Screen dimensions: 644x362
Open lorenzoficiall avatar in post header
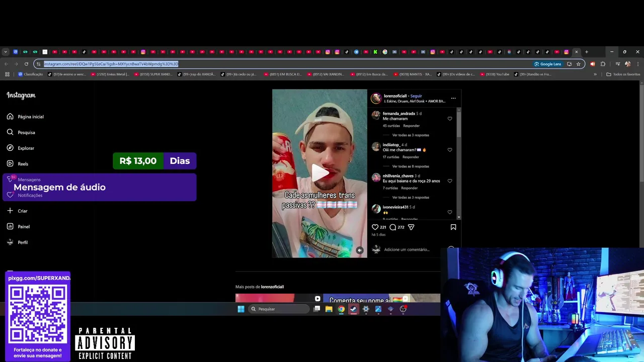[x=376, y=99]
